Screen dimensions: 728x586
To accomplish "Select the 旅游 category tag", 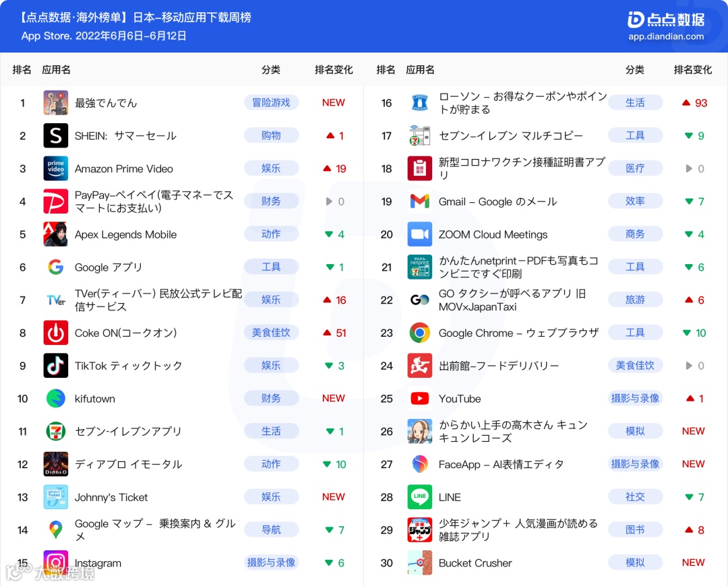I will click(635, 300).
